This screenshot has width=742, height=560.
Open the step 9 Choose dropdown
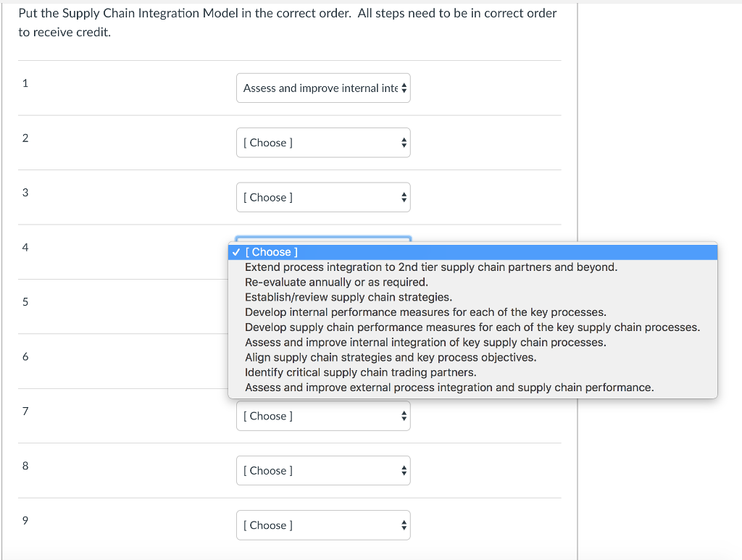point(323,525)
